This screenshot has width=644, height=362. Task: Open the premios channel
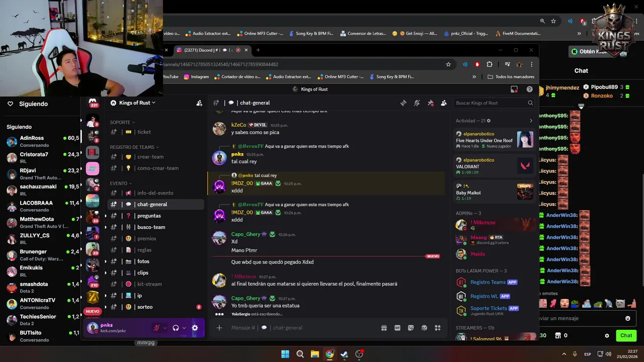[156, 238]
